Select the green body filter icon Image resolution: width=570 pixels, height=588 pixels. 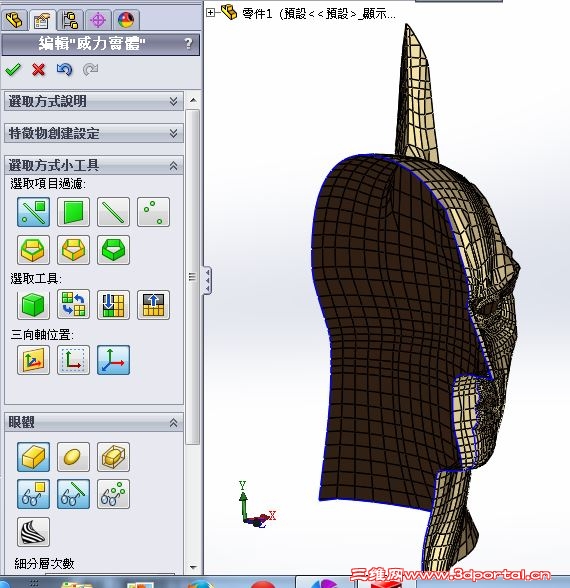point(113,250)
